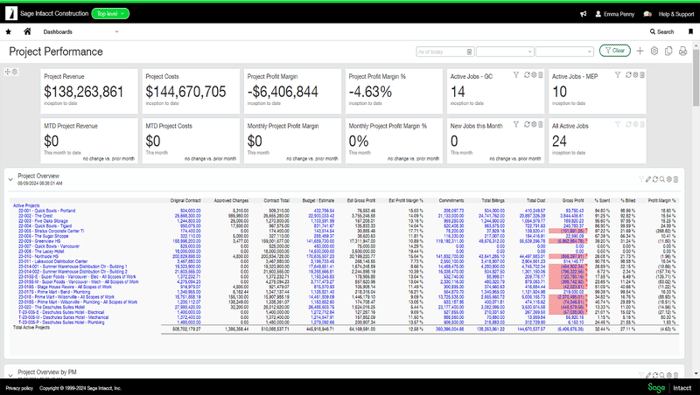Click the All Active Jobs value 24
The image size is (700, 395).
(x=559, y=141)
